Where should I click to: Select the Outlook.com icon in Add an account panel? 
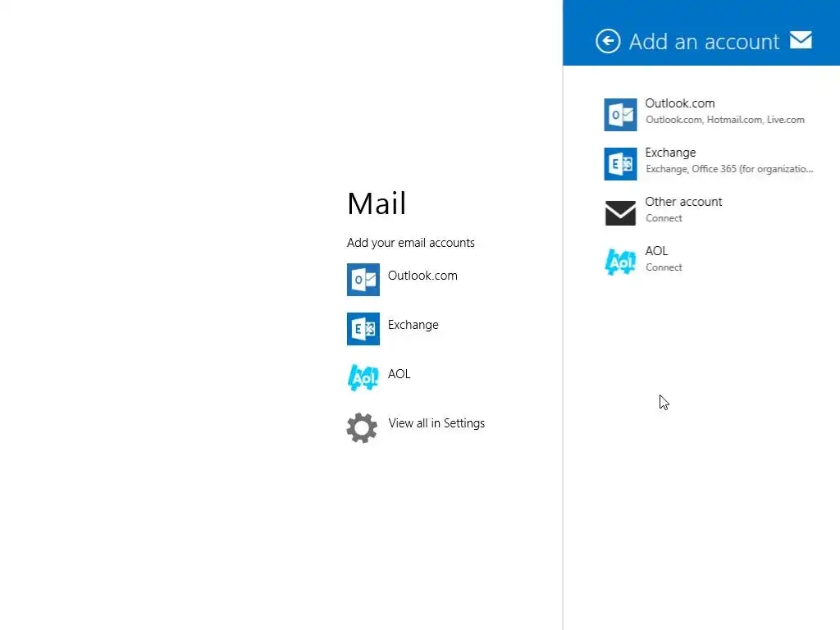pos(620,114)
